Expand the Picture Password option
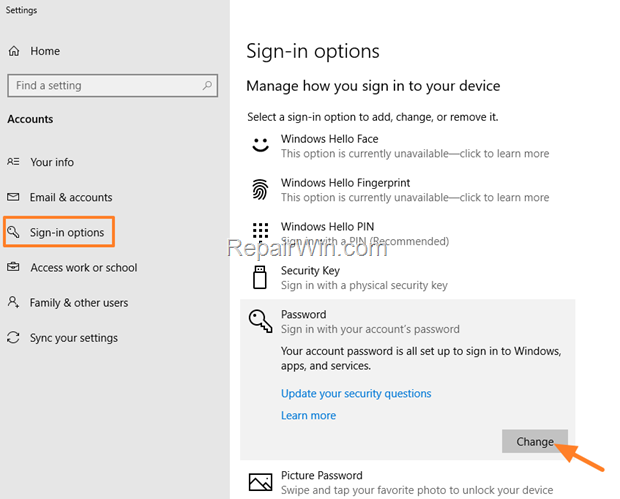Image resolution: width=620 pixels, height=499 pixels. click(407, 482)
